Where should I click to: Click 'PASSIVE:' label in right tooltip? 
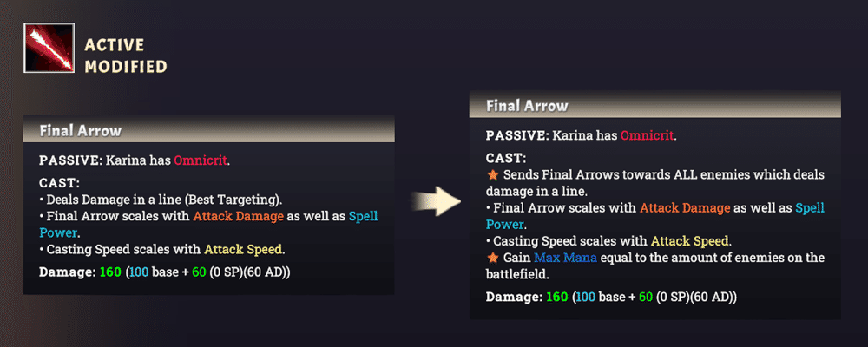click(x=516, y=135)
